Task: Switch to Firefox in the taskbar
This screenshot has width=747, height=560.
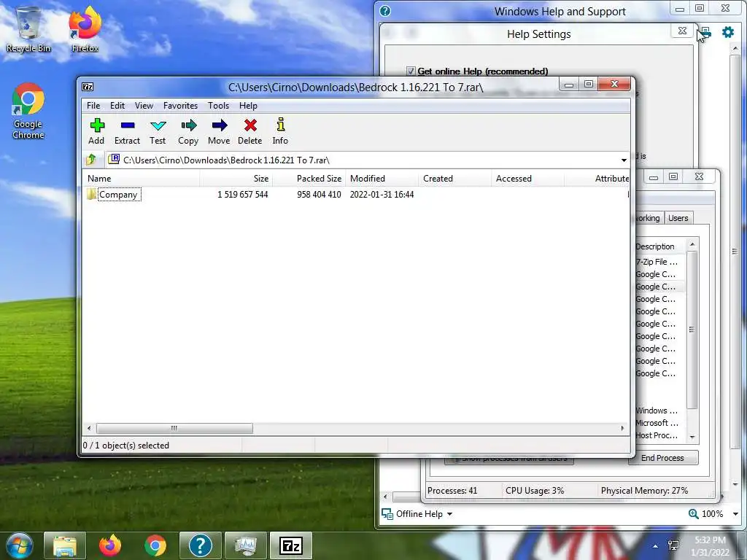Action: [x=110, y=545]
